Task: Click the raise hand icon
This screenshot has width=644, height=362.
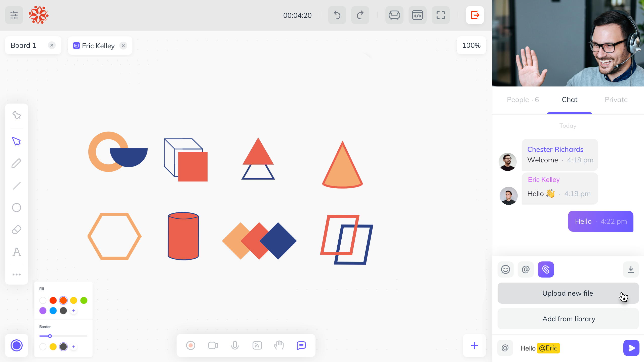Action: tap(279, 345)
